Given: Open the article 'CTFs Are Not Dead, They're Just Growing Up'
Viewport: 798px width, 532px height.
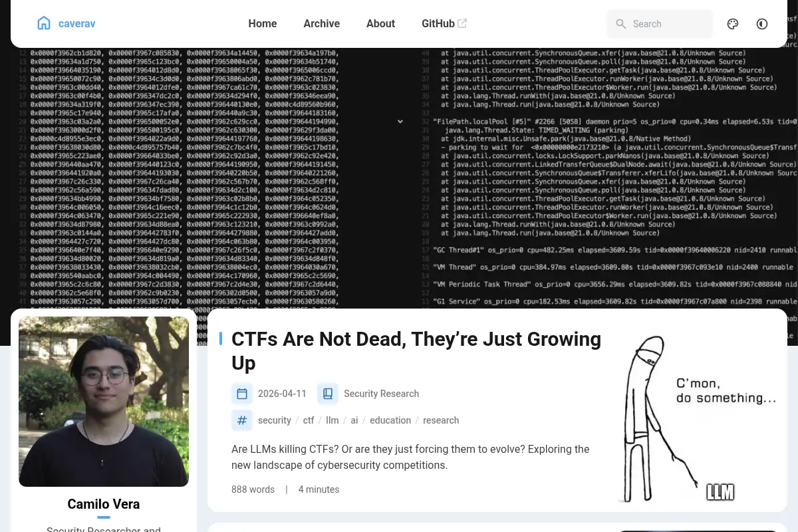Looking at the screenshot, I should tap(416, 350).
